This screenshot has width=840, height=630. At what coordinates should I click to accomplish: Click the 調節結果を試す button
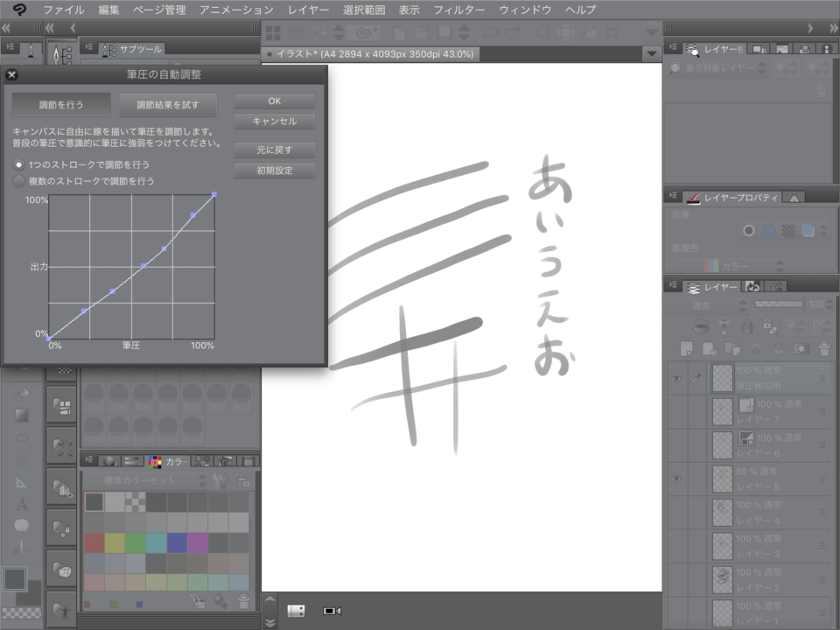[168, 105]
